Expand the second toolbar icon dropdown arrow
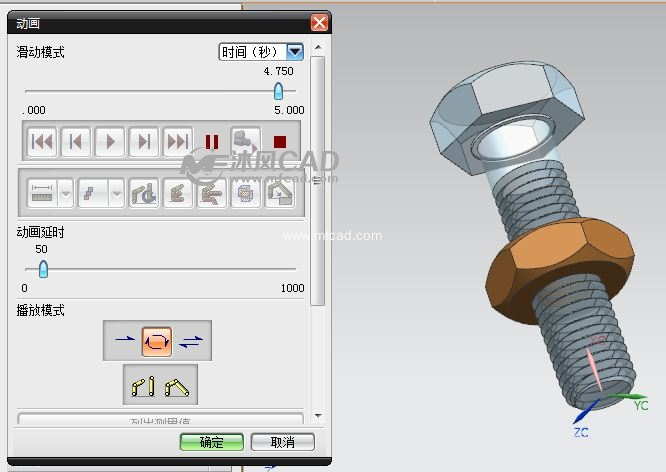 coord(116,192)
